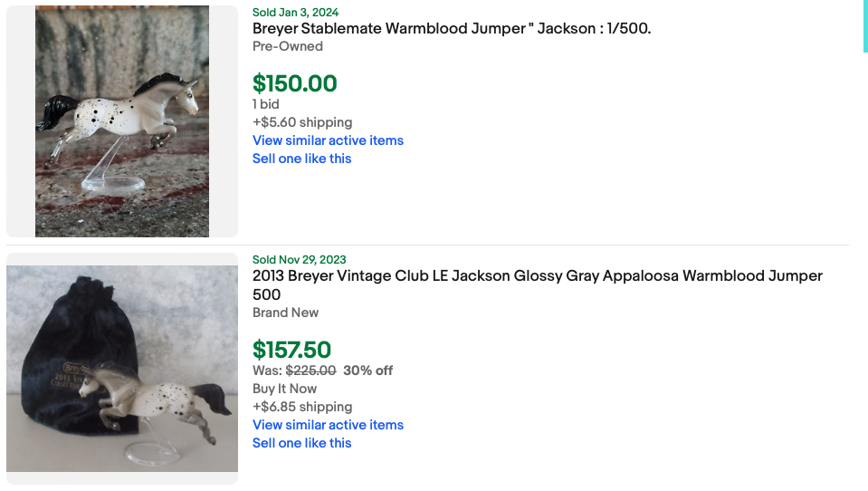Click the Pre-Owned condition label
Viewport: 868px width, 491px height.
click(287, 46)
